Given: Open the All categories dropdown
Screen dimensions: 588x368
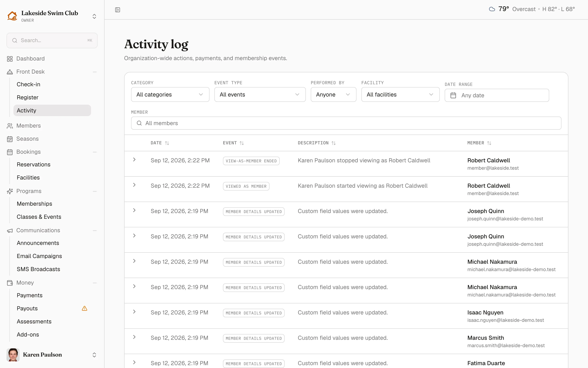Looking at the screenshot, I should (170, 94).
